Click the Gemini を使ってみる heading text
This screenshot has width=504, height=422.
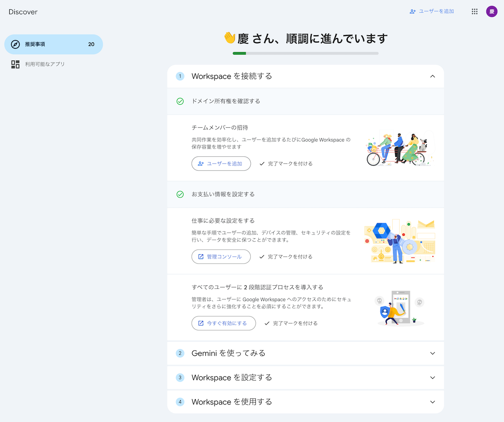click(x=228, y=353)
